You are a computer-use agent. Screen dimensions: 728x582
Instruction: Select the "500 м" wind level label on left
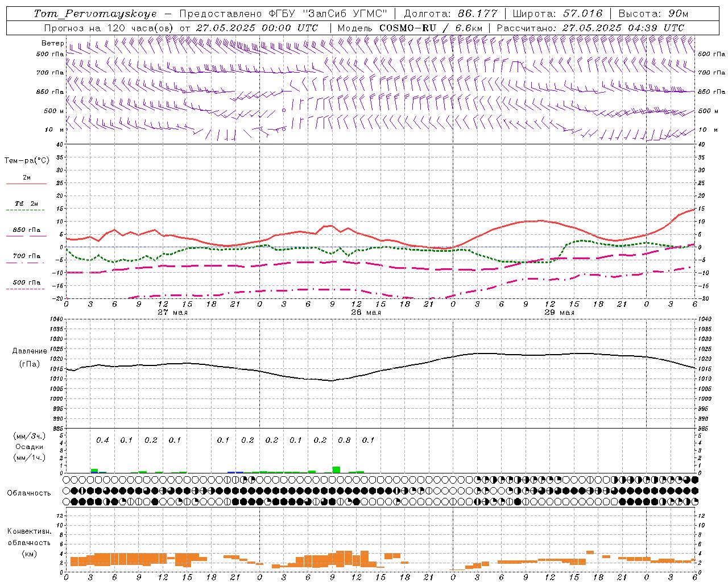coord(54,111)
